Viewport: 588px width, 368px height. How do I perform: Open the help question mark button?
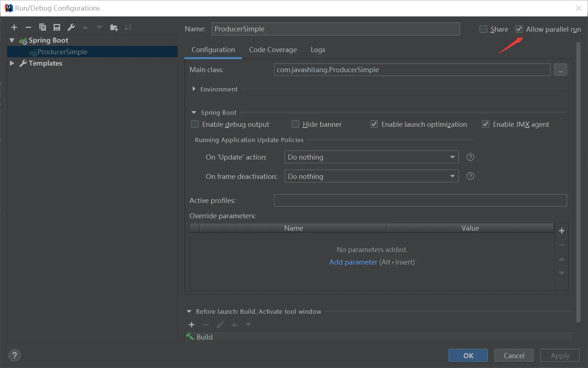coord(15,355)
